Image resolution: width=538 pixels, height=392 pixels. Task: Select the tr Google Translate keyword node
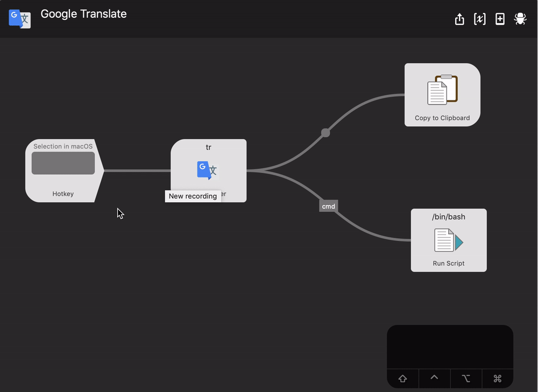[208, 170]
